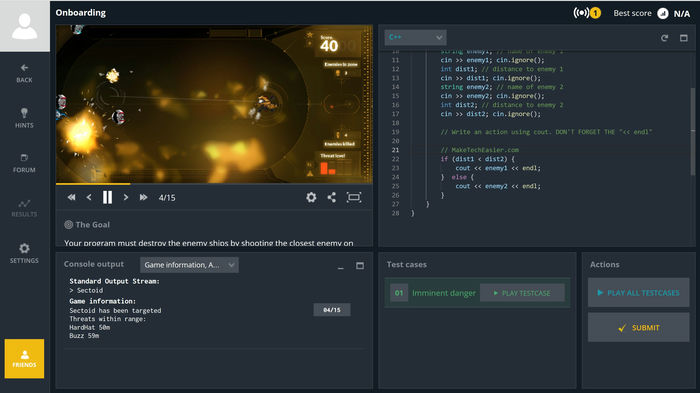This screenshot has height=393, width=700.
Task: Click the 'Sectoid has been targeted' console line
Action: pyautogui.click(x=115, y=310)
